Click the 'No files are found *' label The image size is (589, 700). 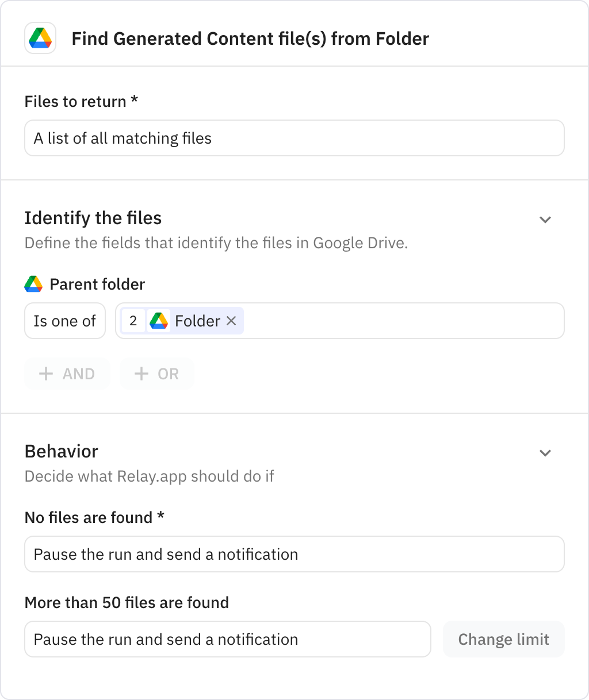coord(94,517)
